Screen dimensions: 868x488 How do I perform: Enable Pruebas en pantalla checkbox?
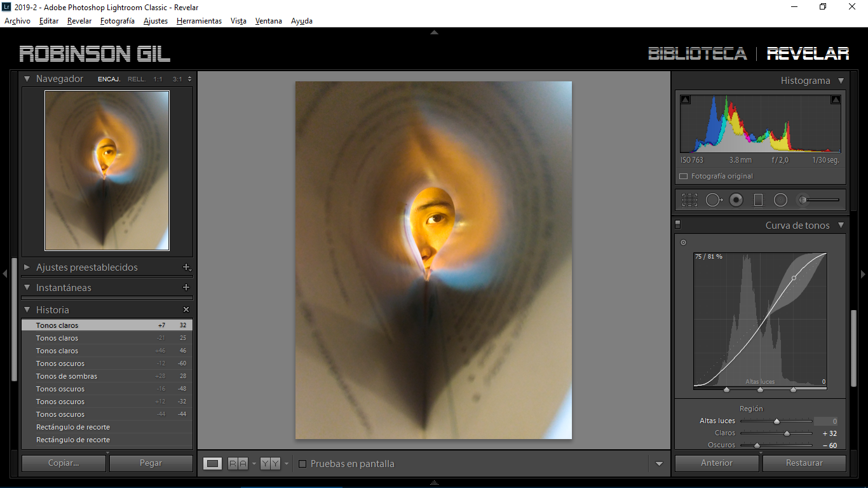(302, 464)
